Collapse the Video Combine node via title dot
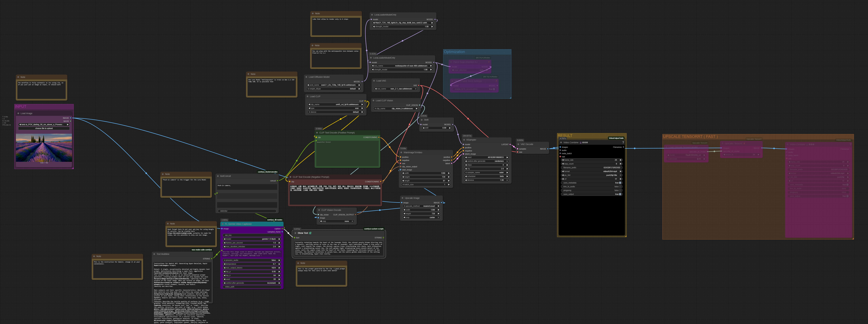 coord(561,143)
